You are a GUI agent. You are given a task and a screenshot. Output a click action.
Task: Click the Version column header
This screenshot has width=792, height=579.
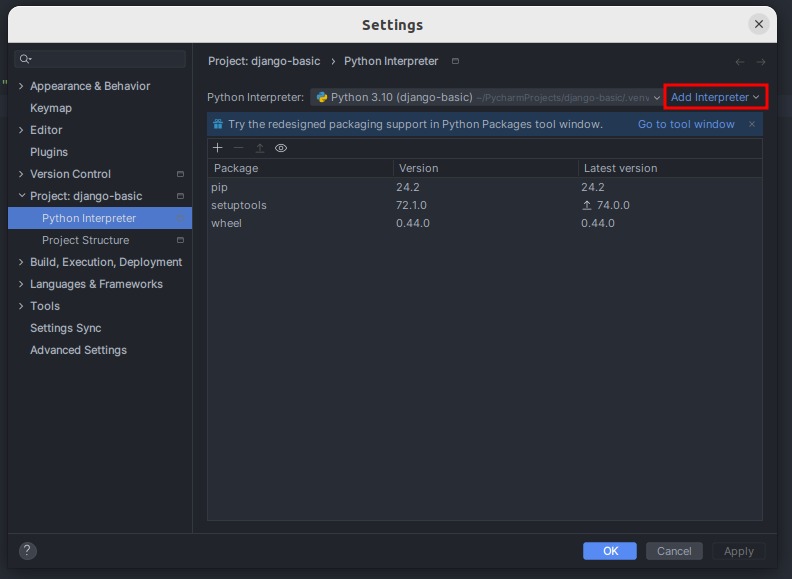pos(485,168)
